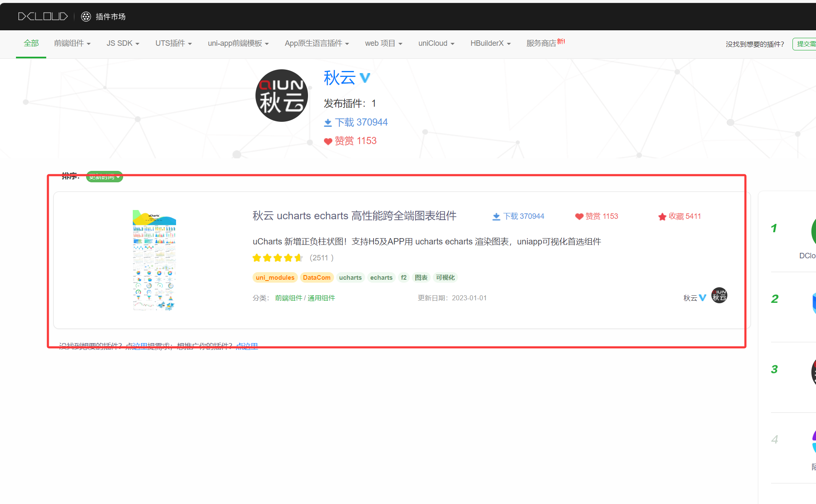
Task: Click the plugin market wheel icon
Action: pyautogui.click(x=86, y=16)
